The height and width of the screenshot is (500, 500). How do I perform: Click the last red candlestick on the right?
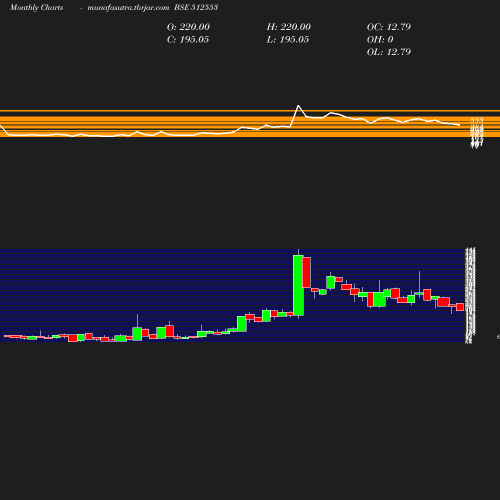[x=460, y=307]
